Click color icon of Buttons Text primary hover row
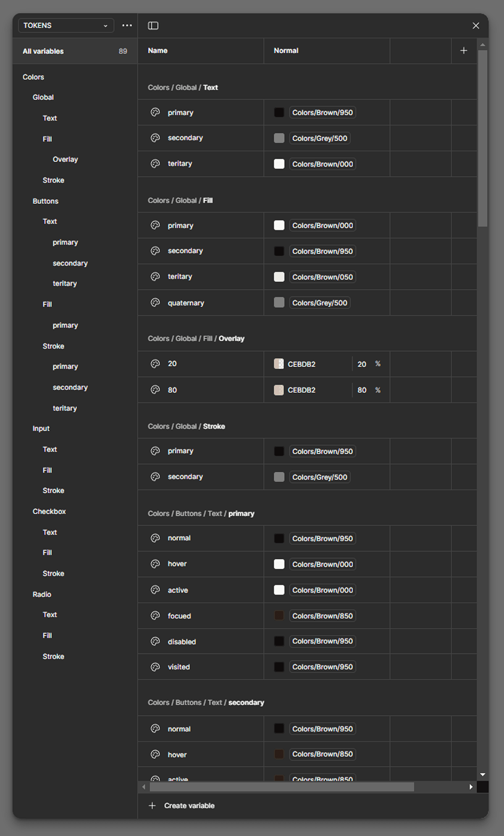 (155, 564)
